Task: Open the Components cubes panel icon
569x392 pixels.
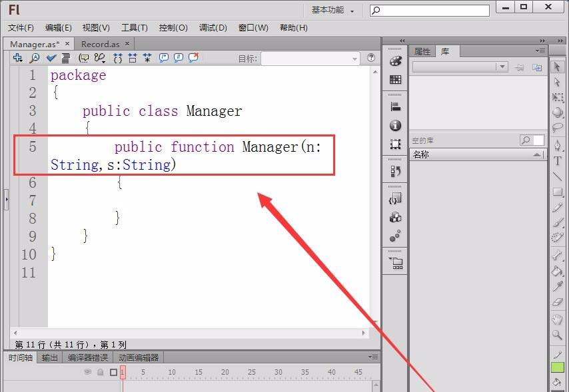Action: (395, 217)
